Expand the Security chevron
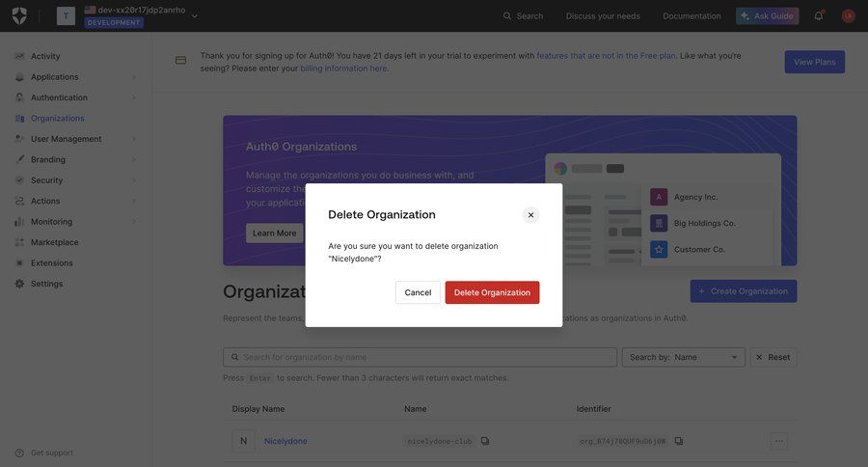Viewport: 868px width, 467px height. click(x=134, y=180)
